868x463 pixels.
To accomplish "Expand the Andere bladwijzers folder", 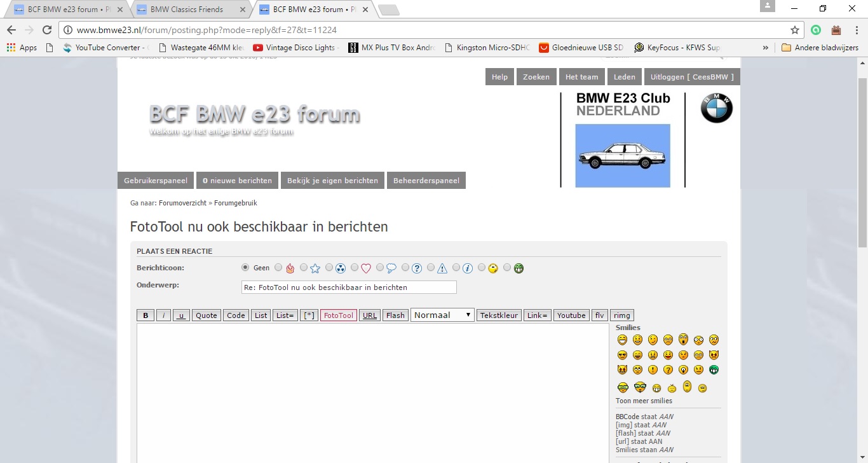I will [x=820, y=48].
